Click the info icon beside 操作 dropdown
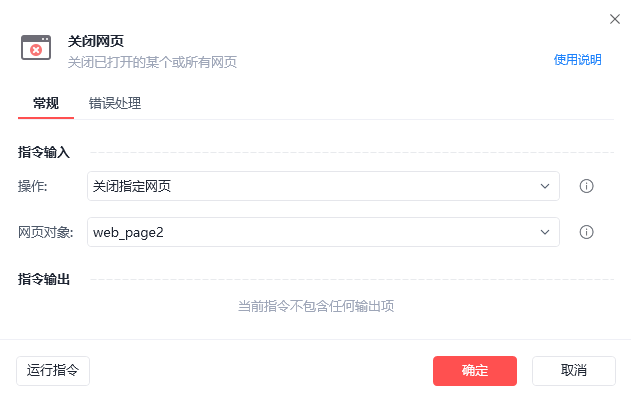This screenshot has height=398, width=631. pyautogui.click(x=586, y=186)
